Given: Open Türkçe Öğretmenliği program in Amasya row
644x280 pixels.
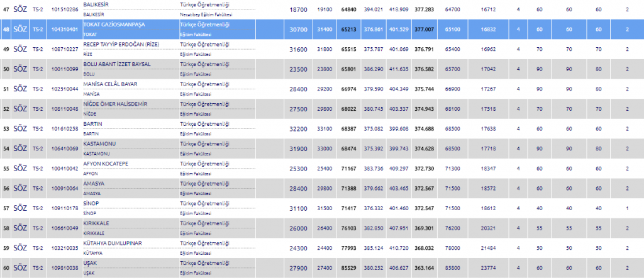Looking at the screenshot, I should pos(204,183).
